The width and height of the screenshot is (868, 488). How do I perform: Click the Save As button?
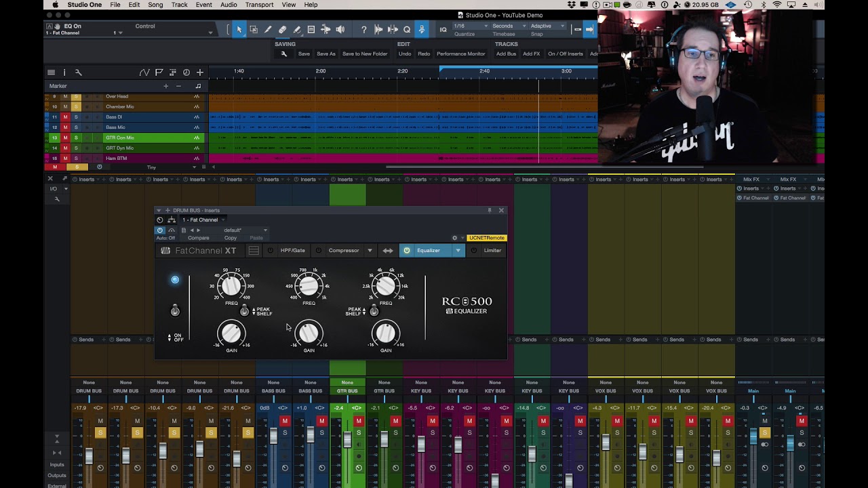click(325, 54)
